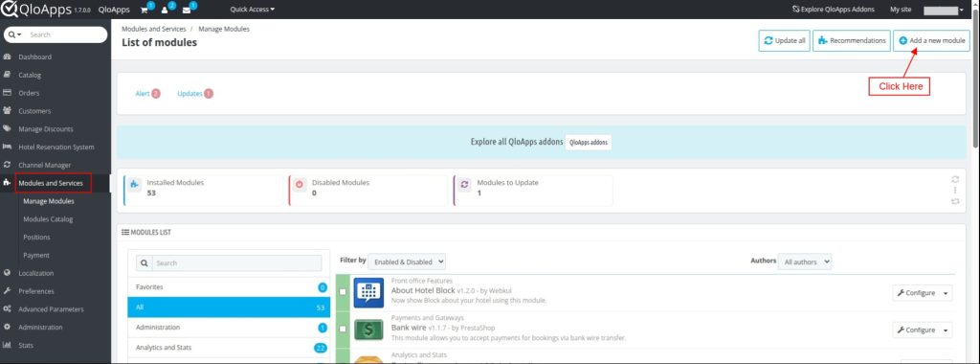This screenshot has width=980, height=364.
Task: Open the Enabled & Disabled filter dropdown
Action: coord(407,262)
